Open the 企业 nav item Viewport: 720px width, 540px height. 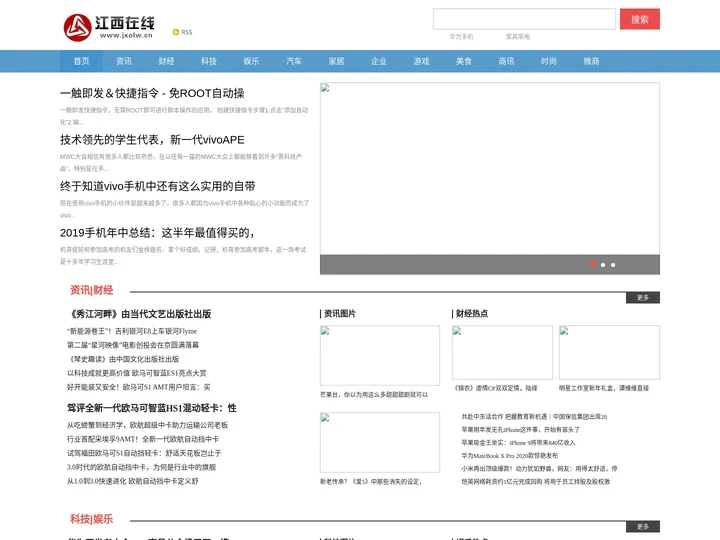pyautogui.click(x=378, y=61)
